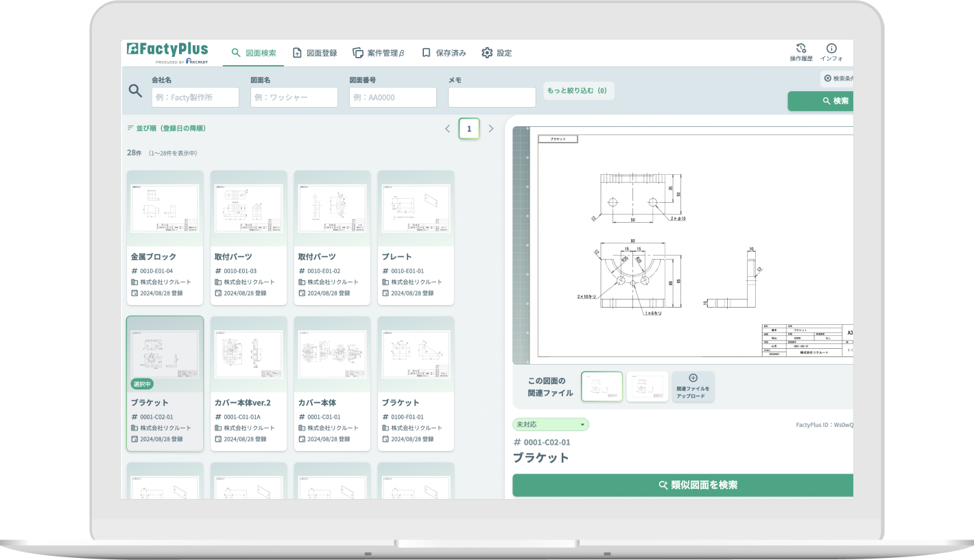Focus the メモ input field

click(x=492, y=97)
